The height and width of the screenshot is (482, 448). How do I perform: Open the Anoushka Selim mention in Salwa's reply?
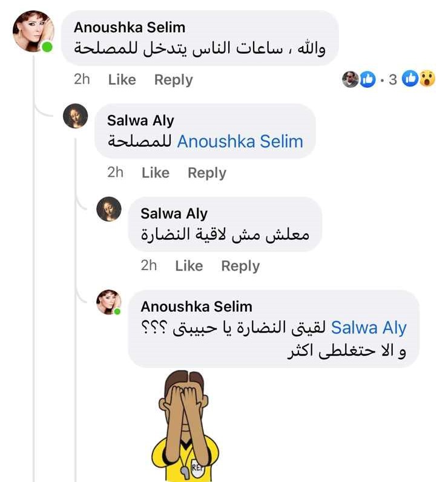(x=240, y=142)
